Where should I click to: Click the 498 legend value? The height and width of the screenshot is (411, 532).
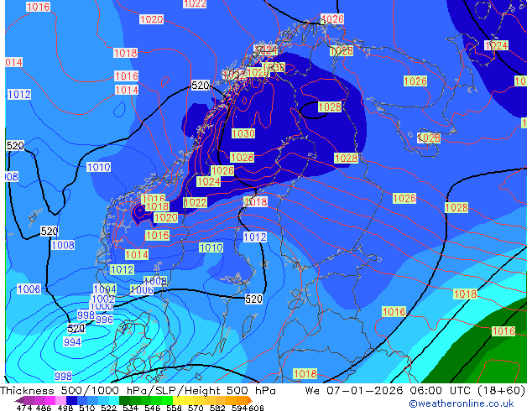tap(65, 408)
